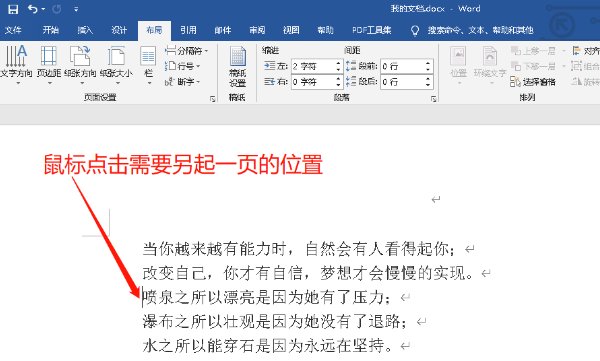
Task: Decrease the right indent with down arrow
Action: (338, 85)
